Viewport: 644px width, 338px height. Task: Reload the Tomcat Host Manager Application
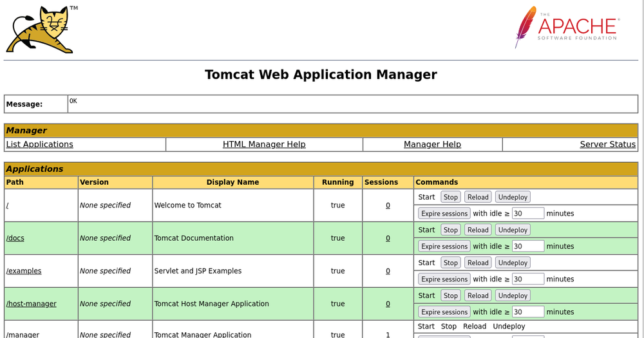click(478, 296)
